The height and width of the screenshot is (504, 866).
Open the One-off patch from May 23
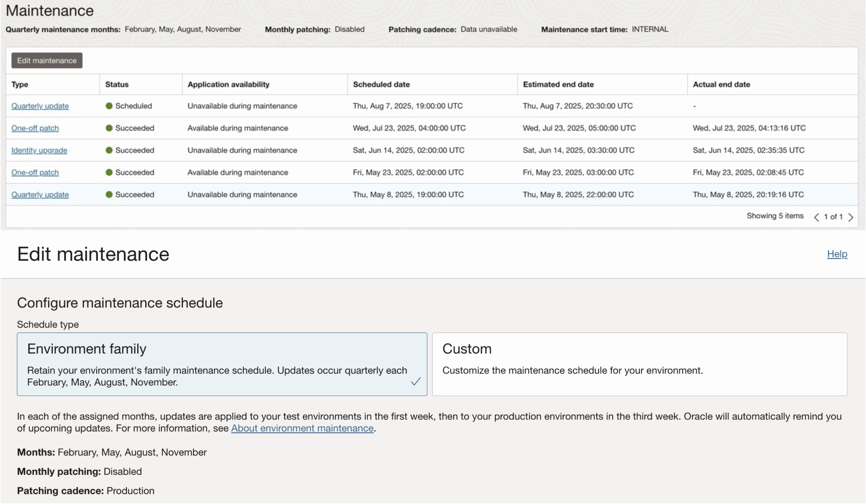[35, 172]
